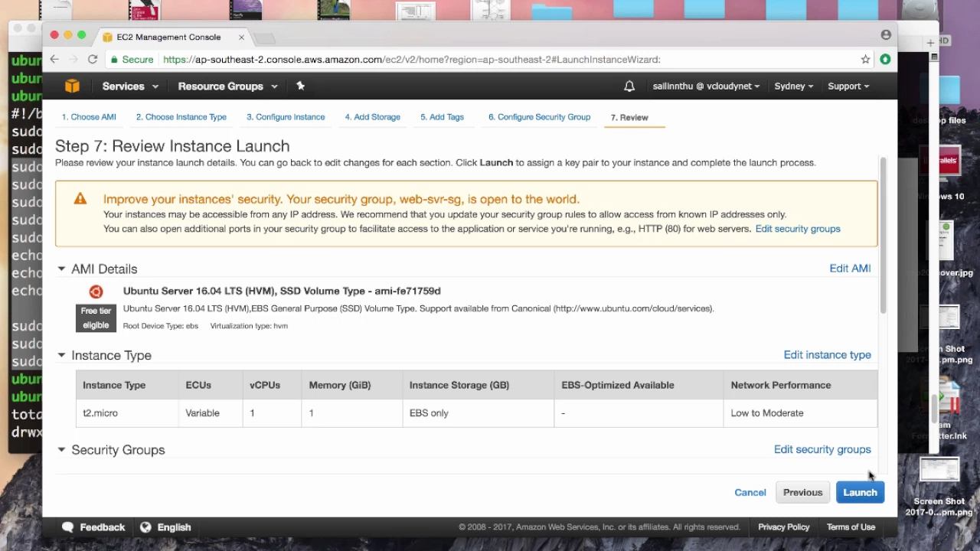Click the browser back arrow
The height and width of the screenshot is (551, 980).
(x=54, y=59)
